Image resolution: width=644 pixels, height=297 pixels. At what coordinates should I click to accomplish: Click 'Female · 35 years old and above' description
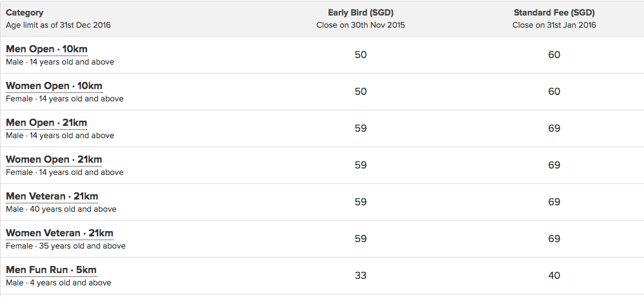click(66, 246)
